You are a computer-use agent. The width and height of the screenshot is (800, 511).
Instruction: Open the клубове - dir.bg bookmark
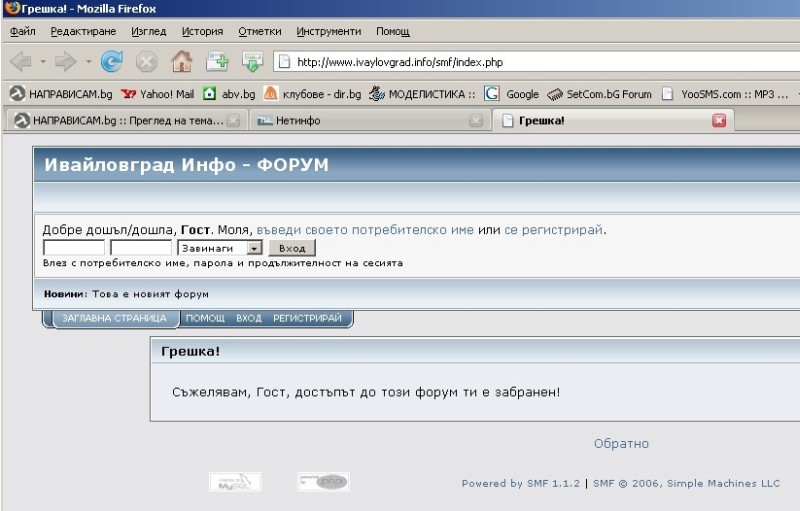tap(312, 94)
